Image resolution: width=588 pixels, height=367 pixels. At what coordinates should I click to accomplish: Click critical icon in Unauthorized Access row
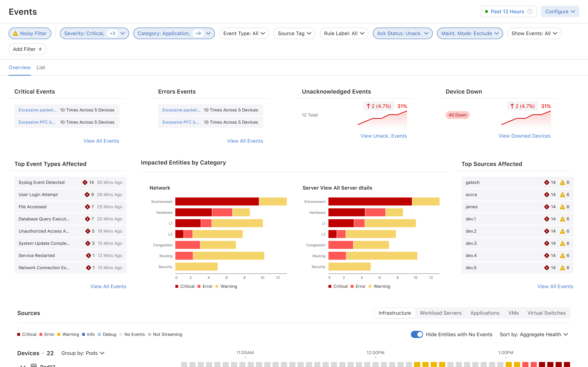click(88, 231)
